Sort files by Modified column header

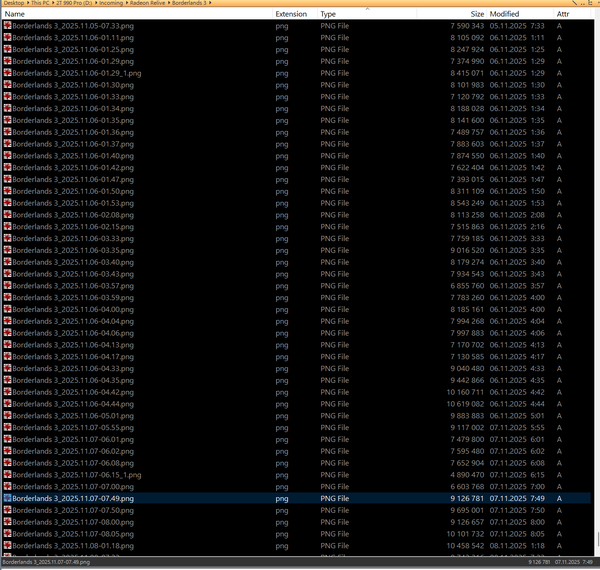(504, 14)
